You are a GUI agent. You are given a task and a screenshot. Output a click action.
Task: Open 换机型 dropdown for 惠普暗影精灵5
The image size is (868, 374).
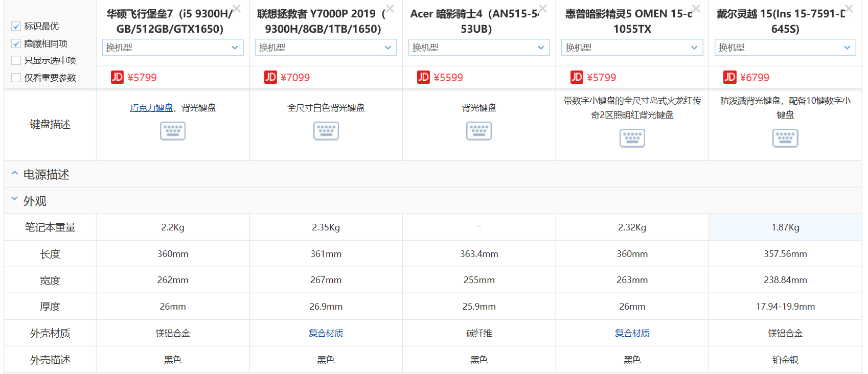[x=632, y=48]
